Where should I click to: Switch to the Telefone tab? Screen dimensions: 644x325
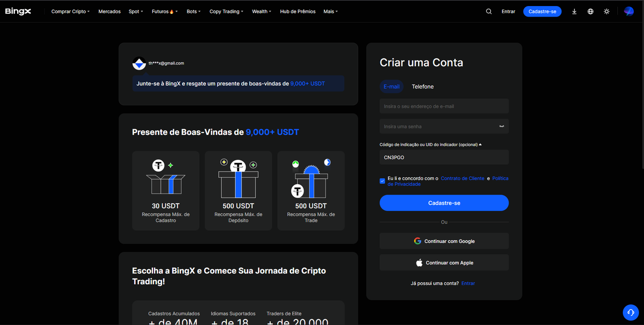(x=423, y=87)
